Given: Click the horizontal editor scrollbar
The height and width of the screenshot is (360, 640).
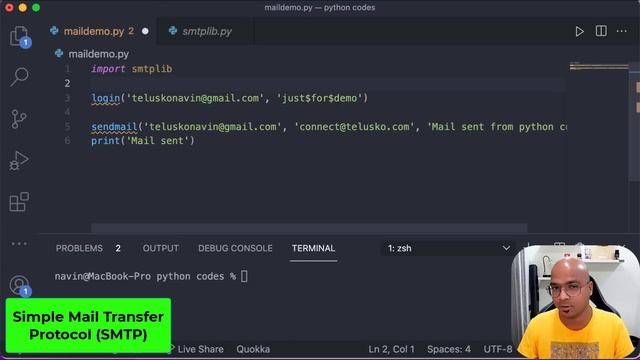Looking at the screenshot, I should pyautogui.click(x=309, y=227).
